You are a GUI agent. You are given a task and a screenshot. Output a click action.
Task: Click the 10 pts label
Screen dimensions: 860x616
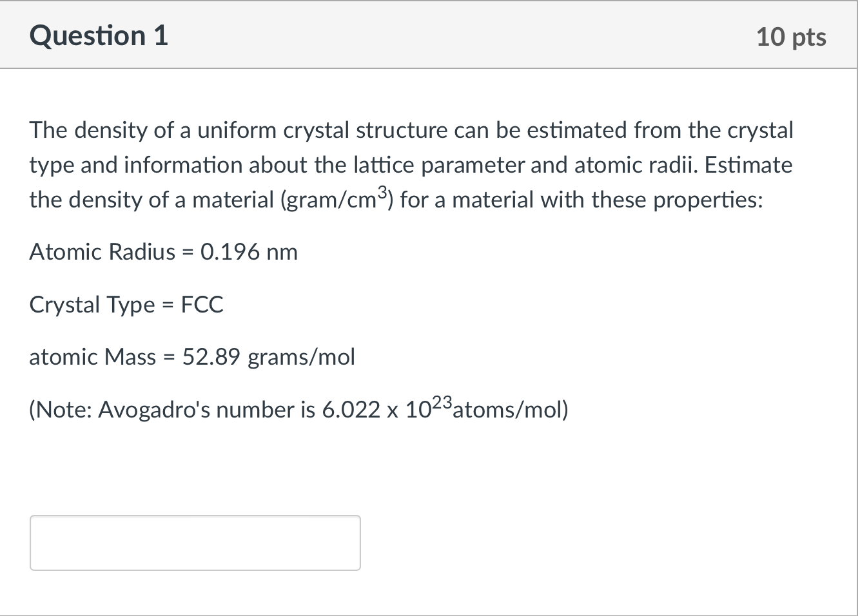[x=792, y=37]
